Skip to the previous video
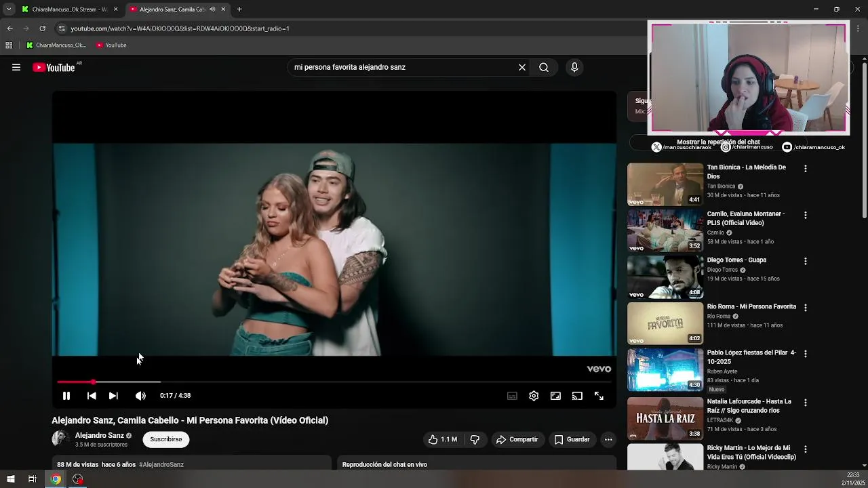This screenshot has width=868, height=488. click(92, 396)
